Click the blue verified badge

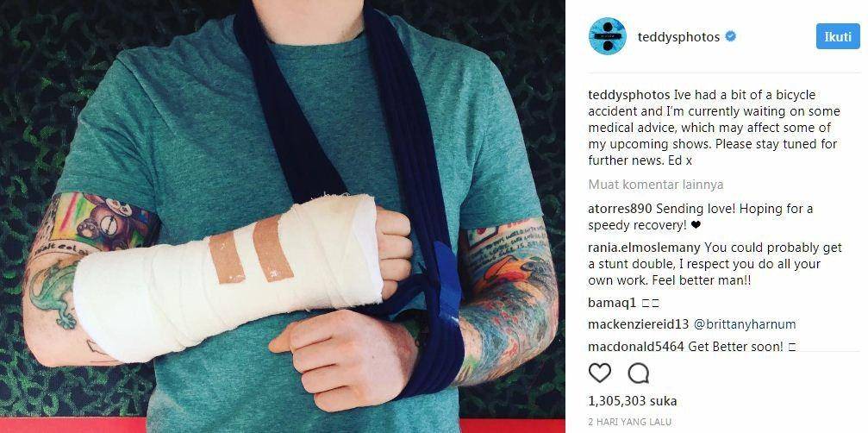(x=731, y=37)
